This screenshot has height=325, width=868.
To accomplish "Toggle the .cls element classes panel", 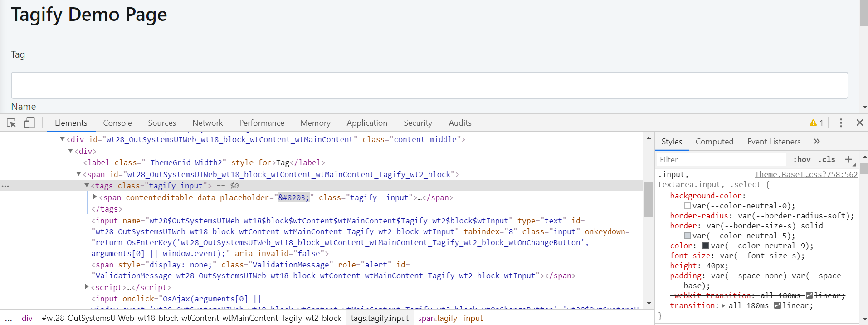I will tap(826, 159).
